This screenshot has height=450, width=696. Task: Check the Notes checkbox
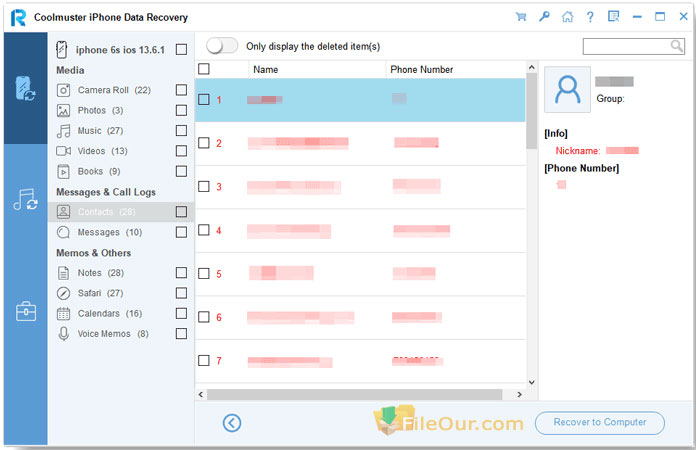coord(181,272)
